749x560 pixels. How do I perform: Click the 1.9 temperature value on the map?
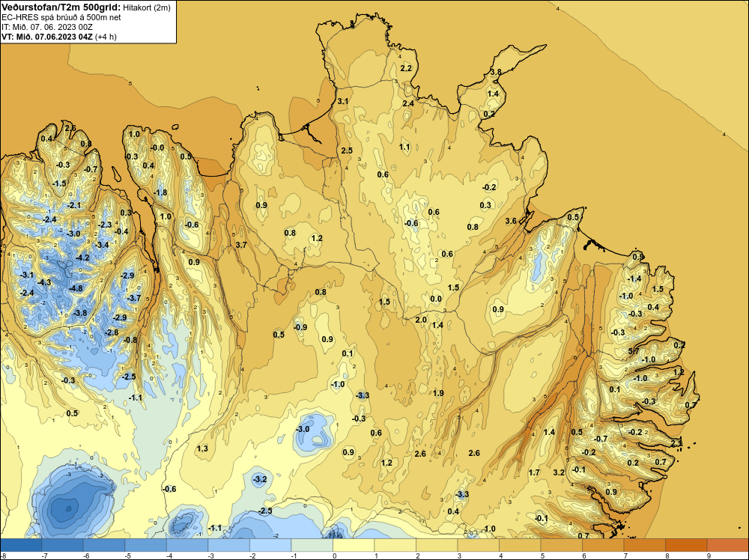pyautogui.click(x=438, y=393)
